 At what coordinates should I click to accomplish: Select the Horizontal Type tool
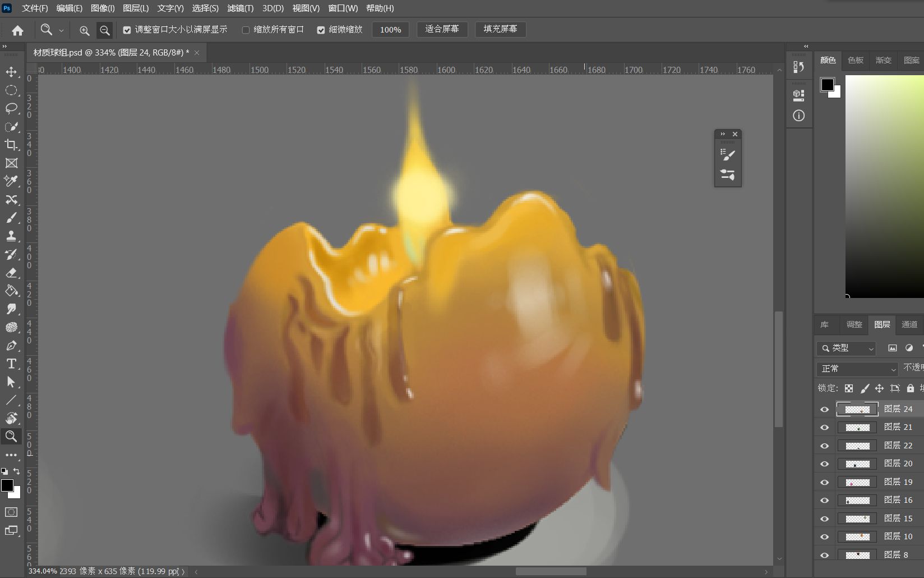tap(11, 364)
